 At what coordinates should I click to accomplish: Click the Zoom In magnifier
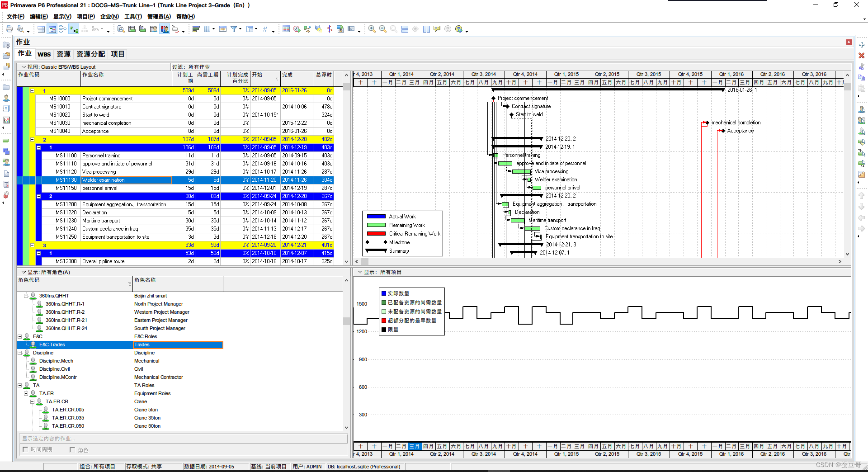pyautogui.click(x=372, y=29)
